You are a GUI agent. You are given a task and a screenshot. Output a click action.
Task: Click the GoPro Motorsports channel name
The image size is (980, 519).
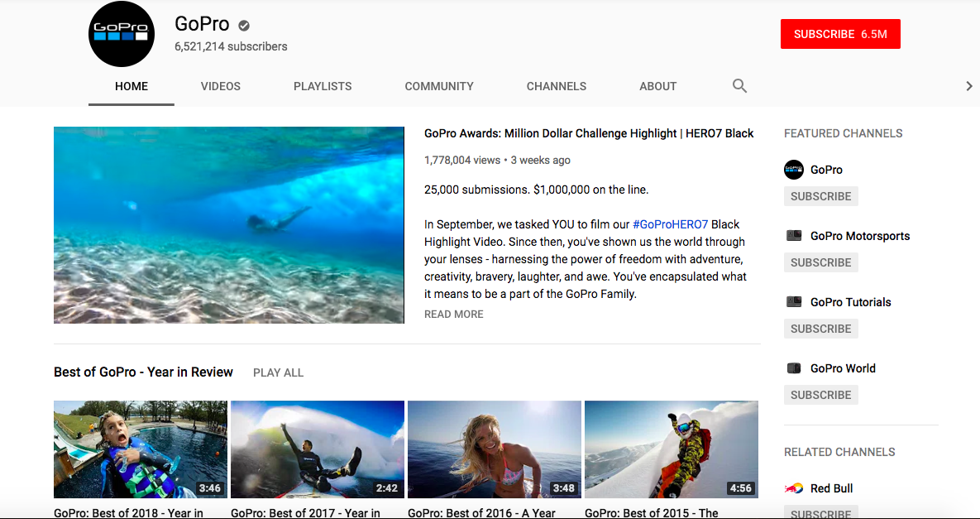(x=860, y=236)
